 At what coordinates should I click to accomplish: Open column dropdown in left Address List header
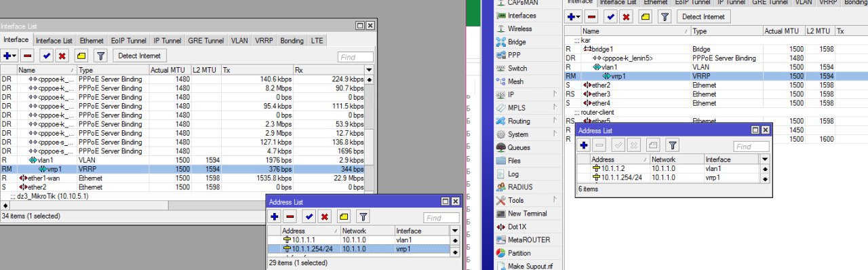[x=455, y=231]
